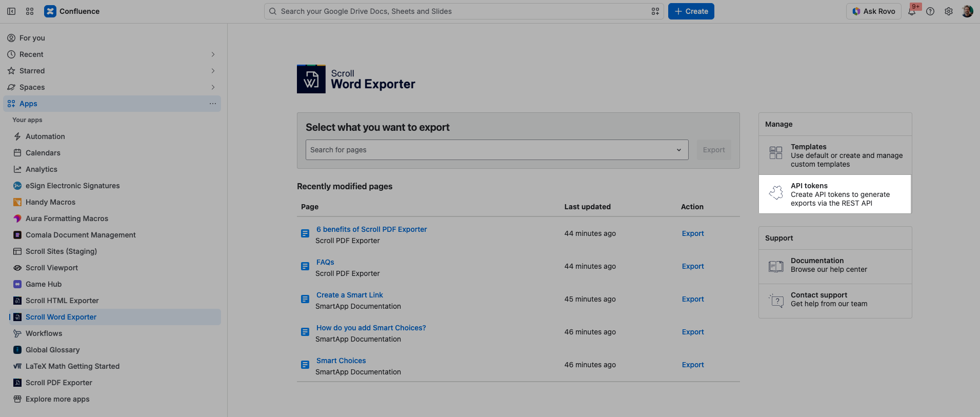Click the Create button
Image resolution: width=980 pixels, height=417 pixels.
(x=691, y=11)
